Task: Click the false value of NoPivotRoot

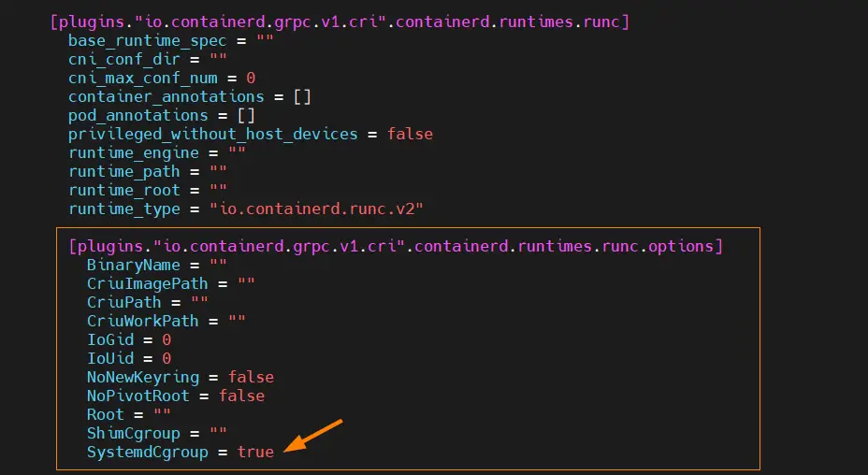Action: point(242,396)
